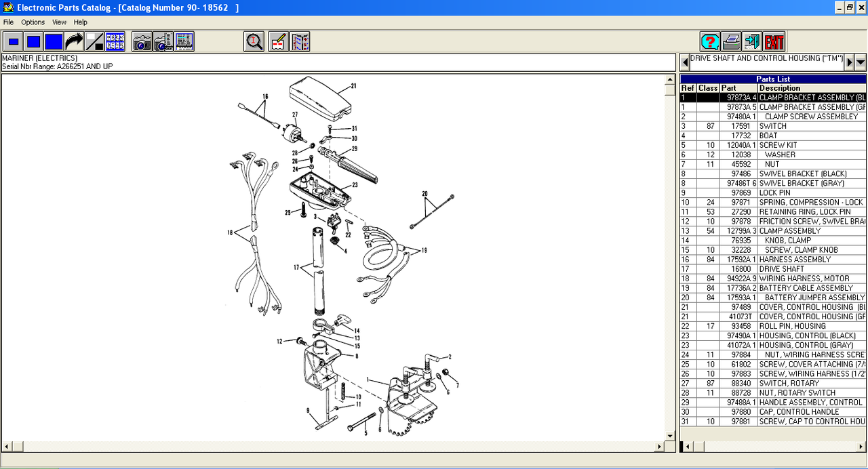Click the notepad with pencil icon

pyautogui.click(x=279, y=41)
